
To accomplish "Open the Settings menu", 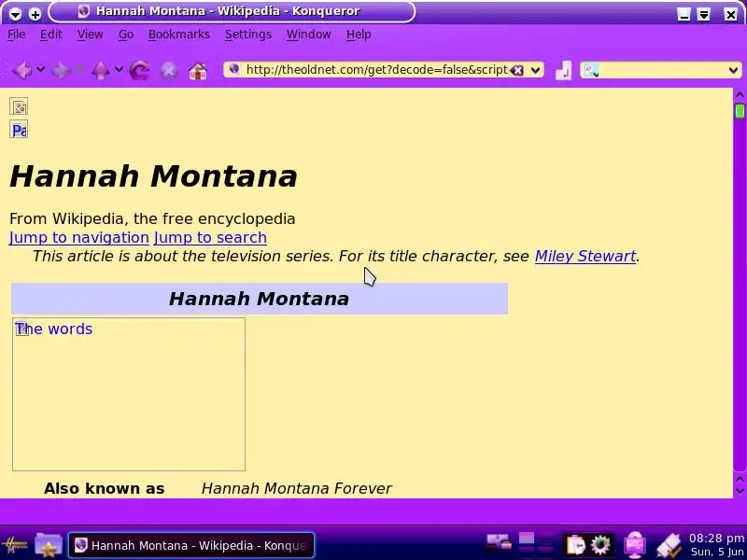I will tap(248, 35).
